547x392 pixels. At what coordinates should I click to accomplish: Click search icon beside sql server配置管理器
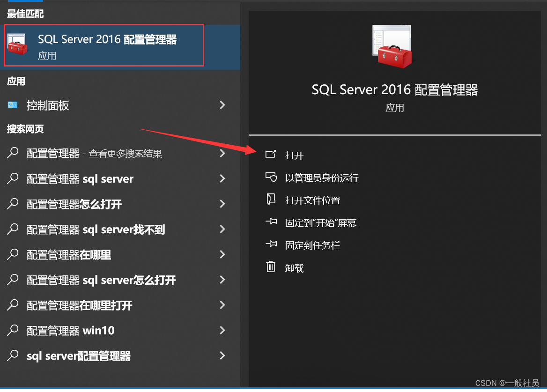[13, 356]
